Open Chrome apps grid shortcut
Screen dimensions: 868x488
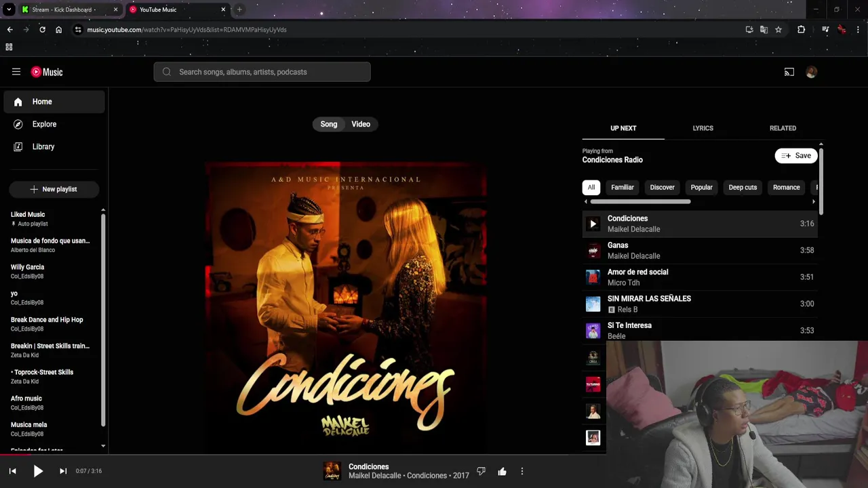[9, 47]
